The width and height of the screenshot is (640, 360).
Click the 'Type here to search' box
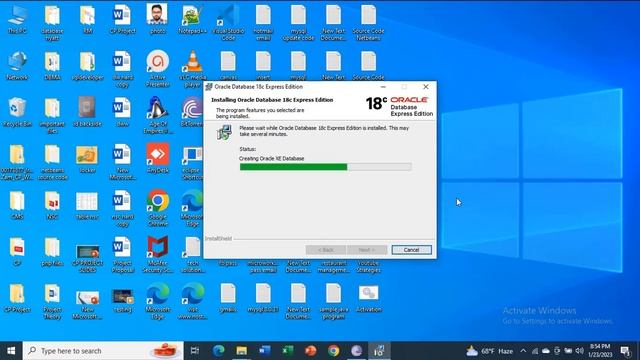103,351
